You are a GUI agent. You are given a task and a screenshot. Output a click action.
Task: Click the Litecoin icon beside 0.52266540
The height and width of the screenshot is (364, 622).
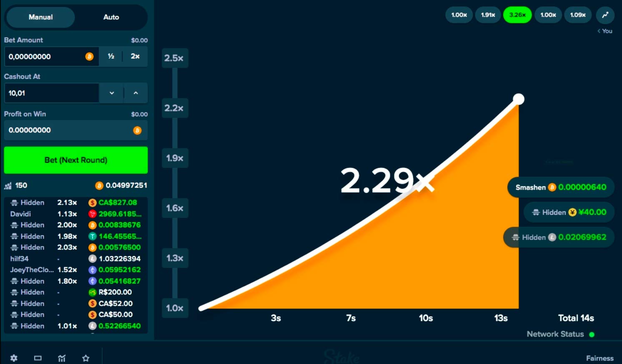[x=93, y=326]
